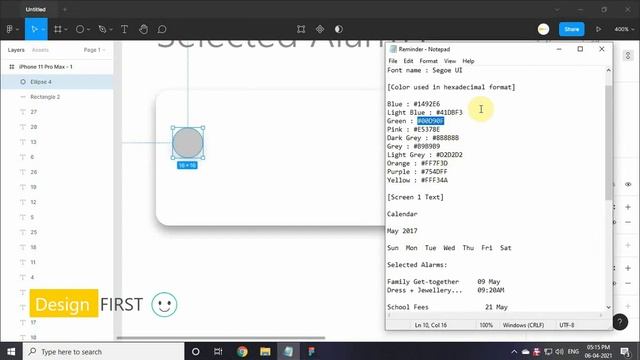Viewport: 640px width, 360px height.
Task: Select the Frame tool
Action: (58, 29)
